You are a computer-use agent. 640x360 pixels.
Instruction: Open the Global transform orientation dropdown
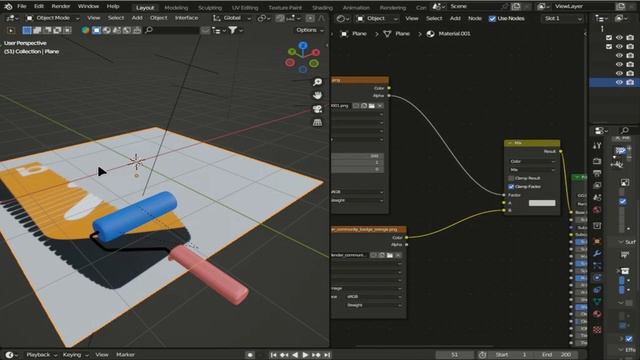(x=232, y=18)
